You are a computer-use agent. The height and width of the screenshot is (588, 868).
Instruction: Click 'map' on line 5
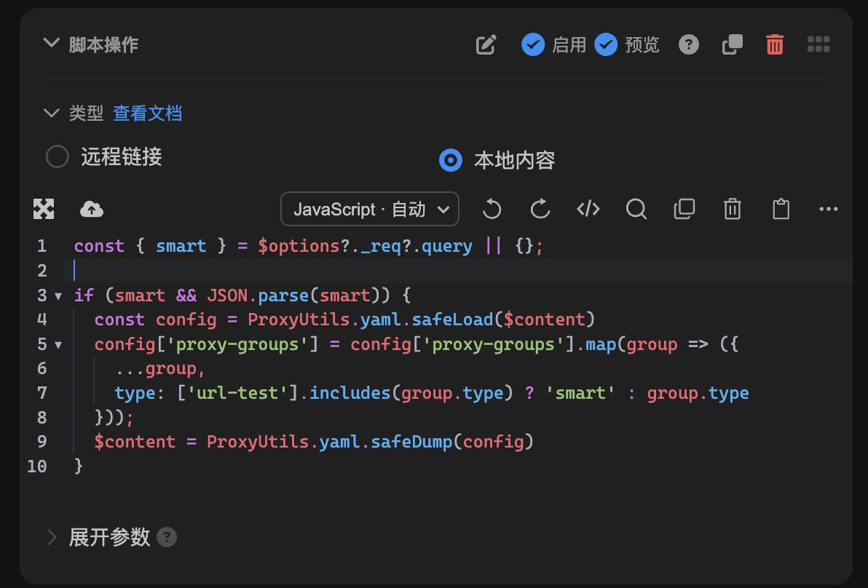[601, 345]
